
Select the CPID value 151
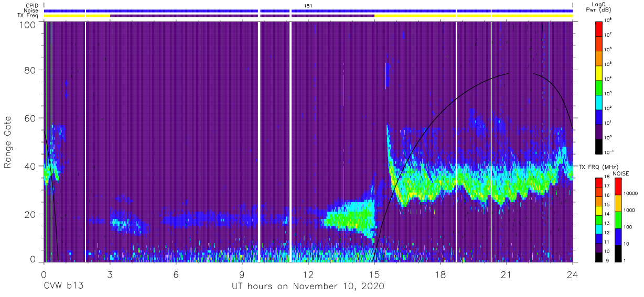point(308,6)
